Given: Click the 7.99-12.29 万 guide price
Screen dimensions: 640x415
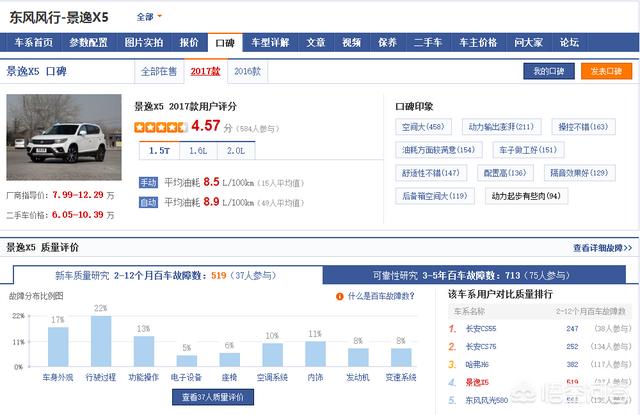Looking at the screenshot, I should (x=83, y=195).
